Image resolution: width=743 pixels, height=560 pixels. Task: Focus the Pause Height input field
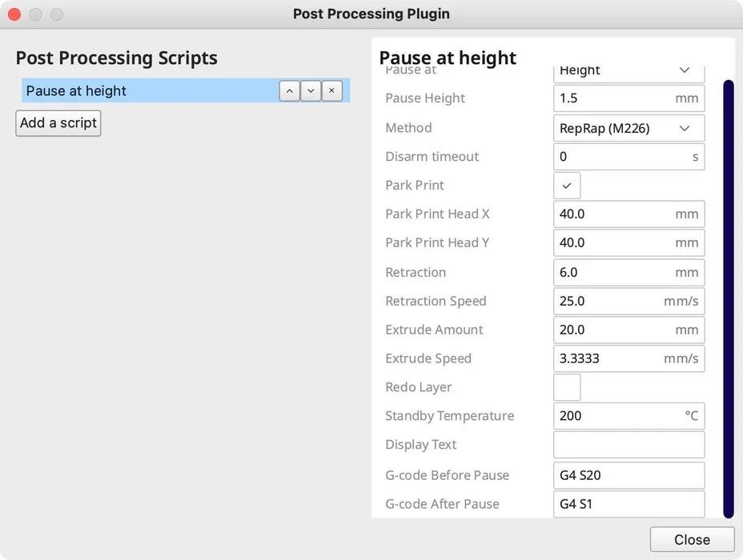[x=612, y=98]
